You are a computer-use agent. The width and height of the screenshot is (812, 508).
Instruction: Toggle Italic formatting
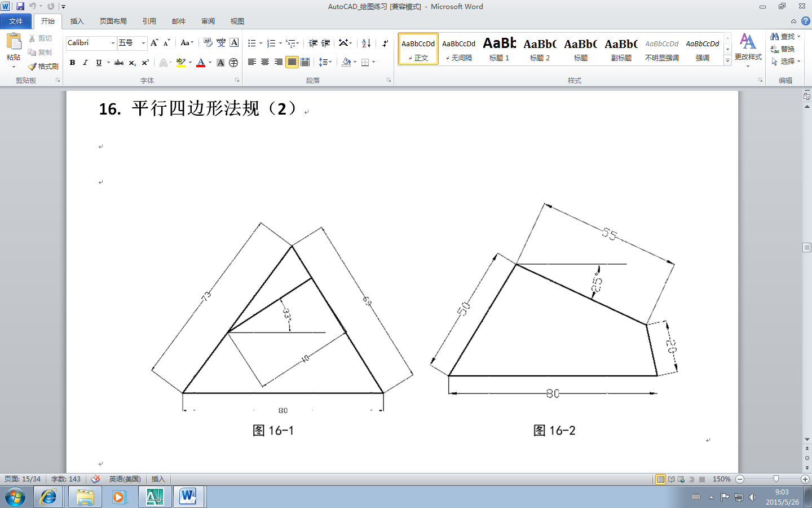tap(85, 63)
